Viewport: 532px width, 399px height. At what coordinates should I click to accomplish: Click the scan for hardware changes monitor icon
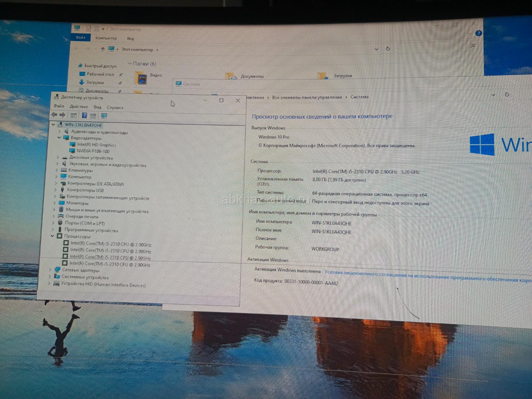(104, 116)
